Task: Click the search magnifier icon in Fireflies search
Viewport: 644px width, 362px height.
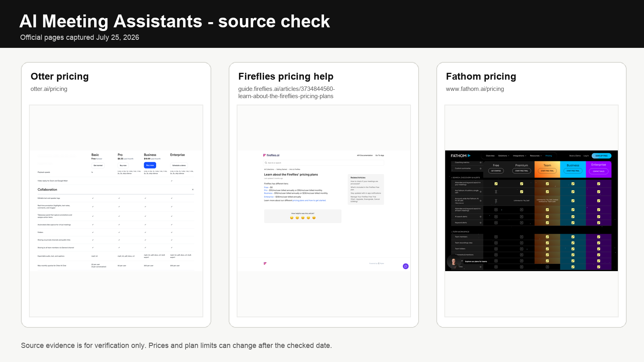Action: (266, 163)
